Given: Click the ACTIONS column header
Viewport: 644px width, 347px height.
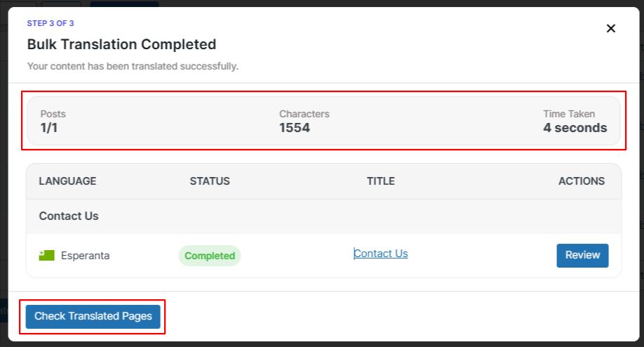Looking at the screenshot, I should pyautogui.click(x=582, y=181).
